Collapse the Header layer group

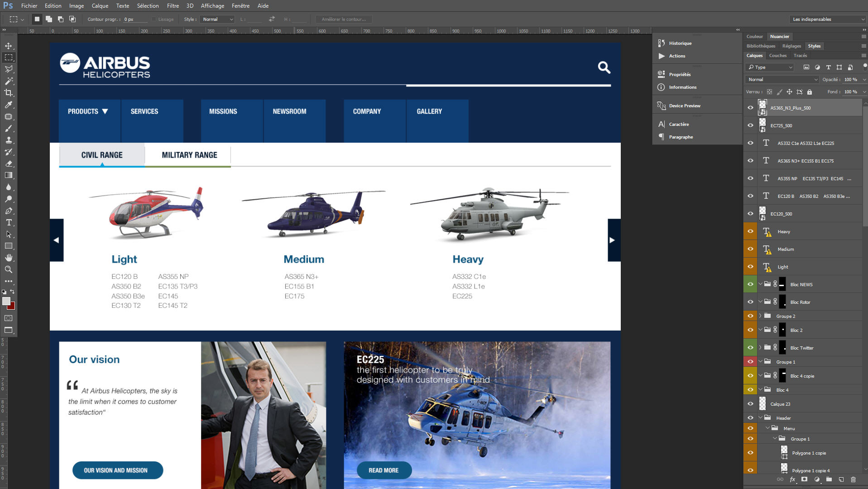point(760,418)
